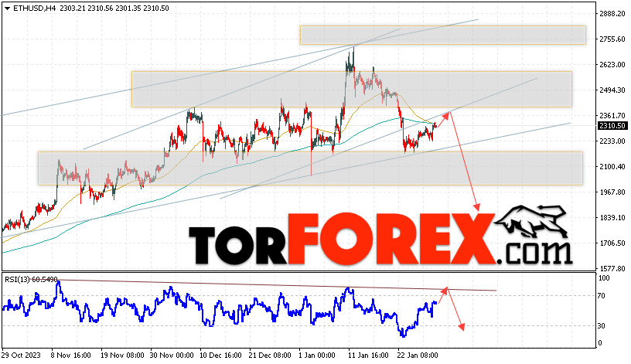Click the 2755.60 price axis label
The image size is (631, 364).
click(612, 39)
